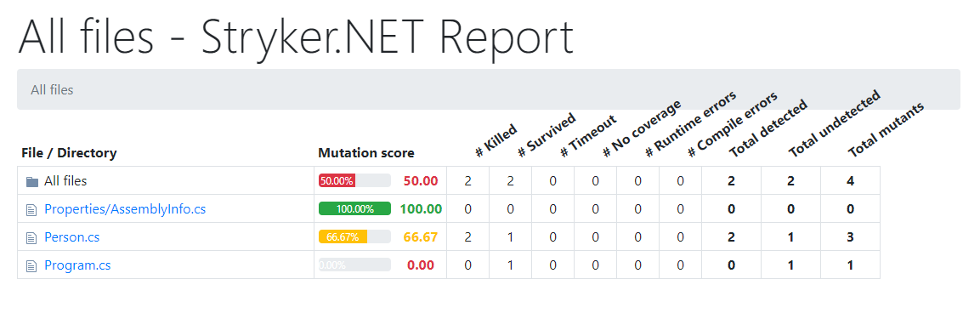The height and width of the screenshot is (336, 980).
Task: Click the # Timeout column header
Action: [x=588, y=136]
